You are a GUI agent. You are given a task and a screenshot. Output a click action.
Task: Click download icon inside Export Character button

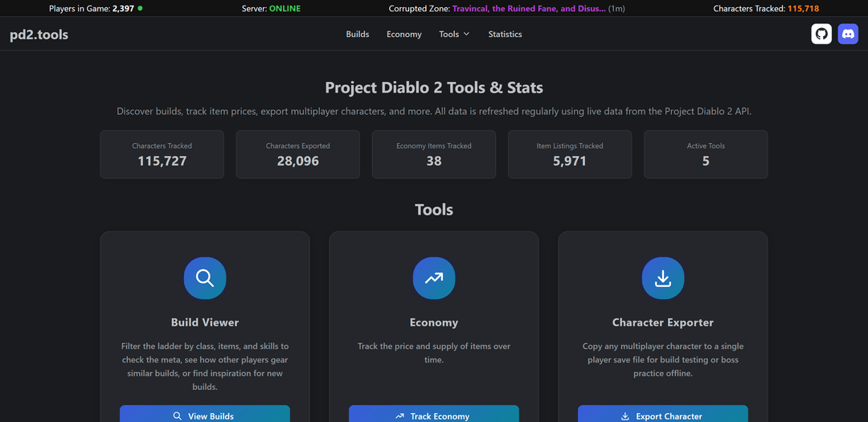(x=625, y=416)
